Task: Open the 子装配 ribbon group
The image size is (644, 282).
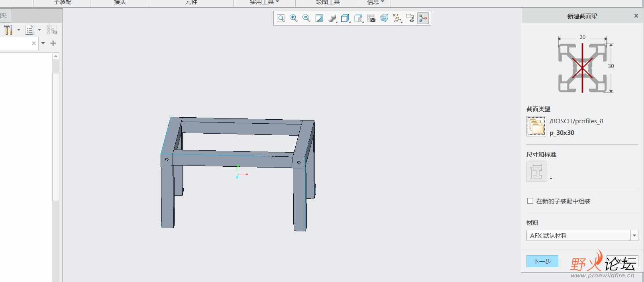Action: pos(62,2)
